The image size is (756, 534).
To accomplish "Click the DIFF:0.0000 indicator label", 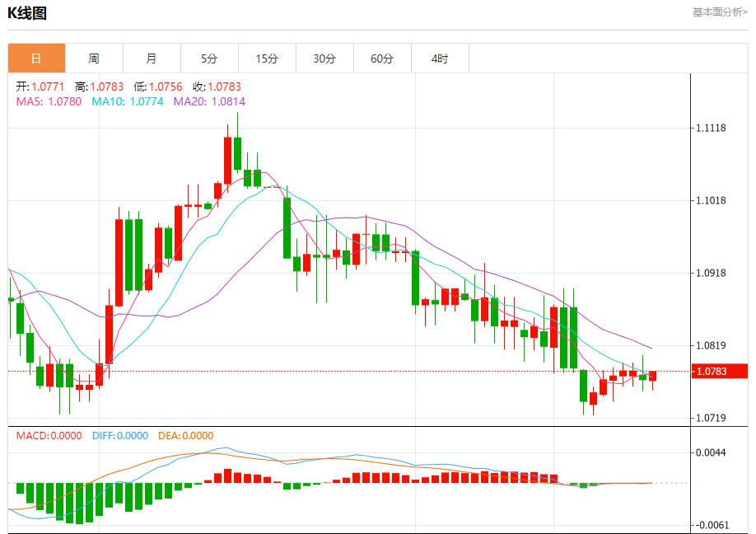I will pos(120,436).
